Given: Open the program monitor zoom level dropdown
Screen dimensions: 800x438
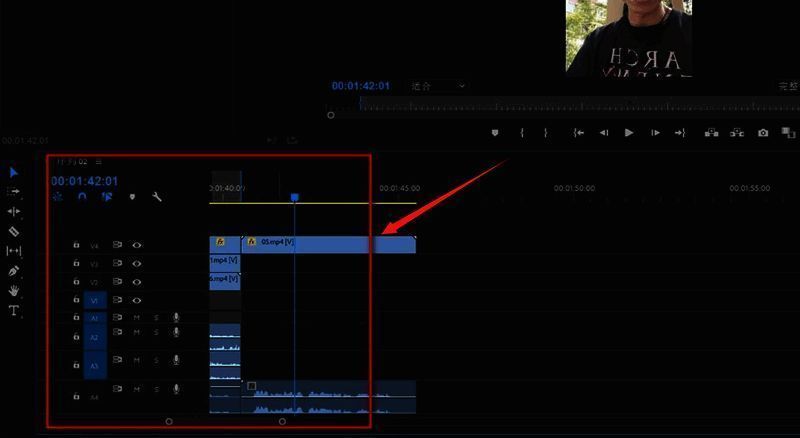Looking at the screenshot, I should tap(438, 86).
